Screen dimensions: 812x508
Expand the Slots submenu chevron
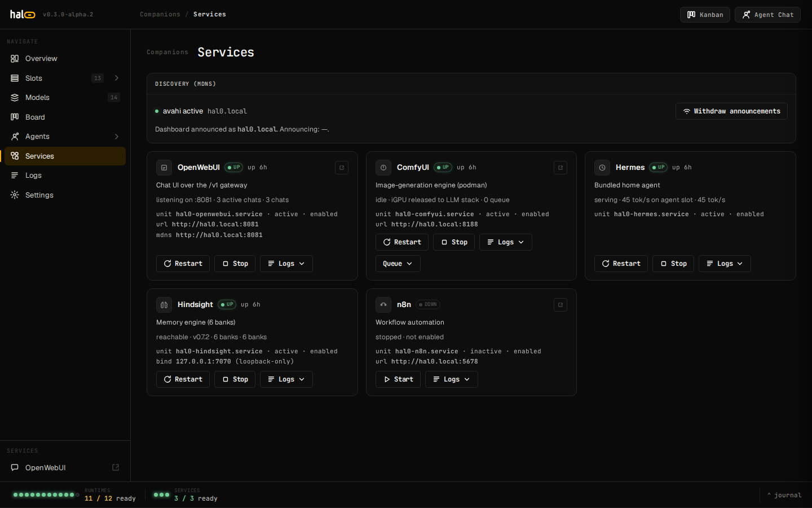(x=117, y=78)
